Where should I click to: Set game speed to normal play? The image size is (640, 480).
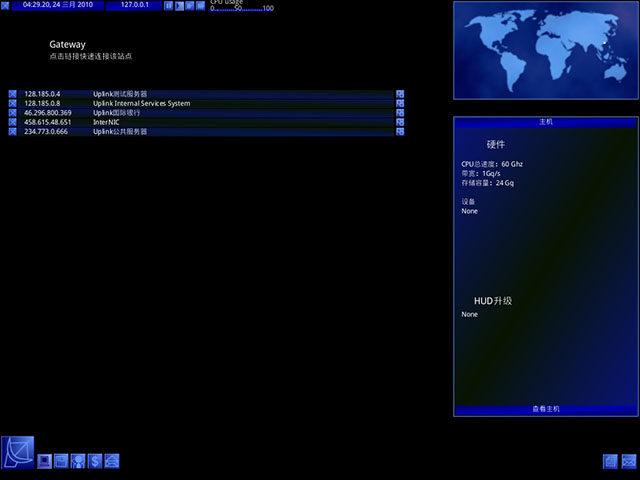point(179,6)
